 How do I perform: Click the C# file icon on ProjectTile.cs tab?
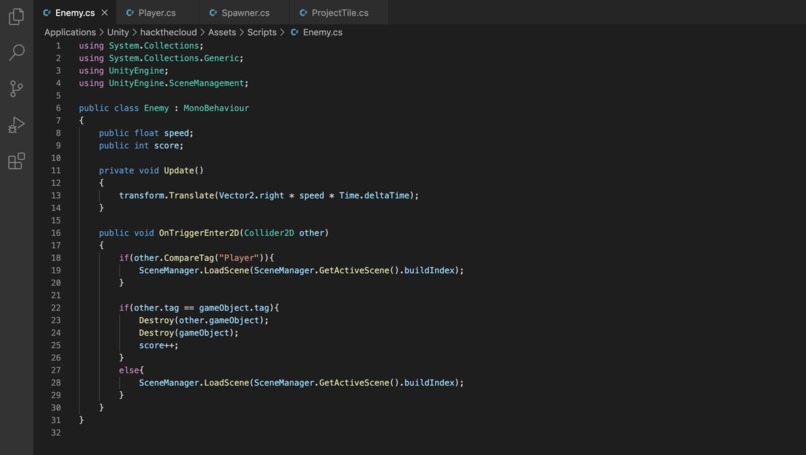[303, 12]
